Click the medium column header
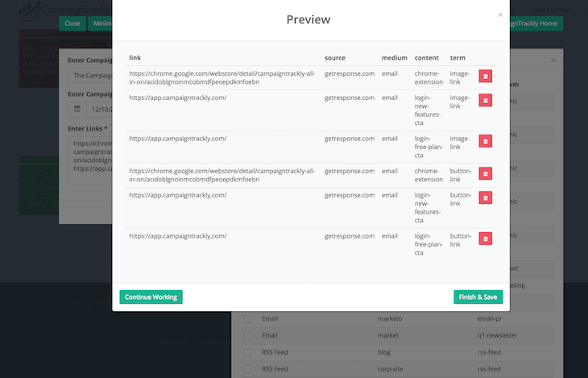 coord(395,58)
